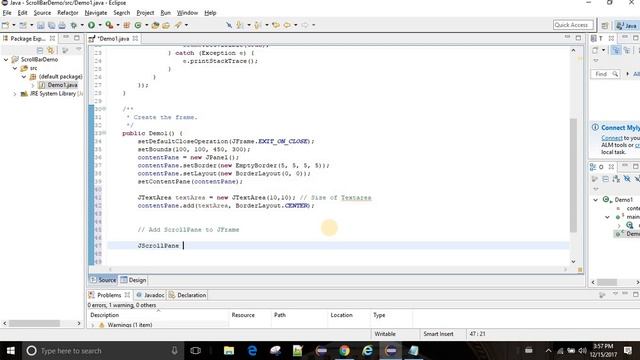640x360 pixels.
Task: Navigate Back with the yellow arrow icon
Action: pos(287,25)
